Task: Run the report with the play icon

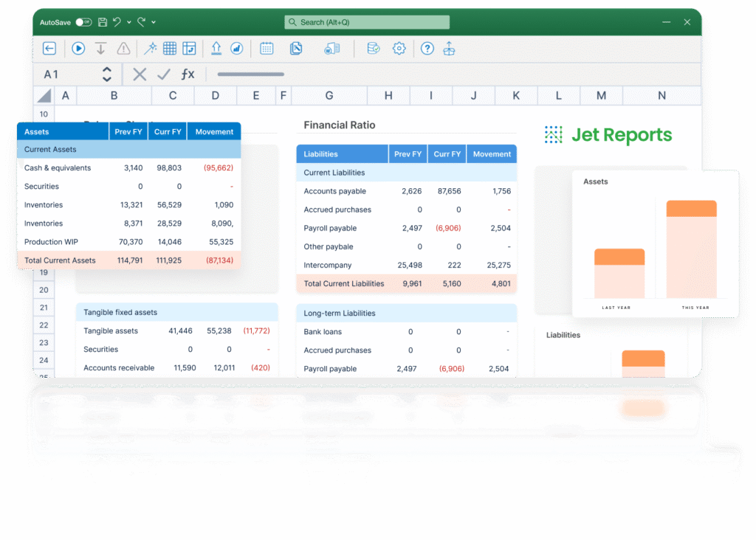Action: pyautogui.click(x=78, y=49)
